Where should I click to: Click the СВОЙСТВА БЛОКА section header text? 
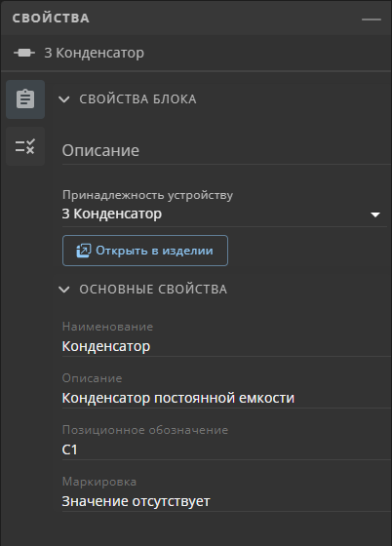pyautogui.click(x=137, y=99)
